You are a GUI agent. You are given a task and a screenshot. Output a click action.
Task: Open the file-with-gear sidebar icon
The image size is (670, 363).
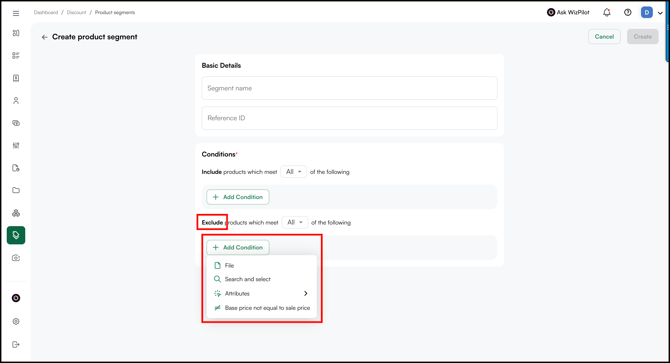16,168
